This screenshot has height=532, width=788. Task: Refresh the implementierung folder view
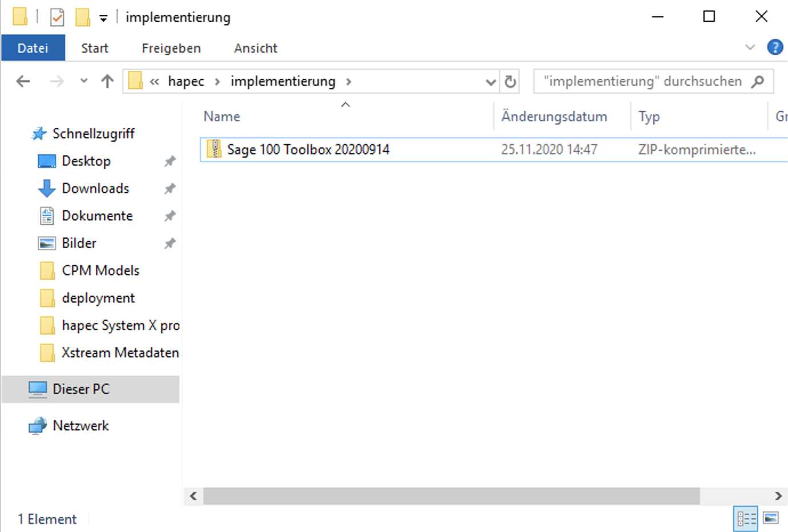[x=510, y=82]
